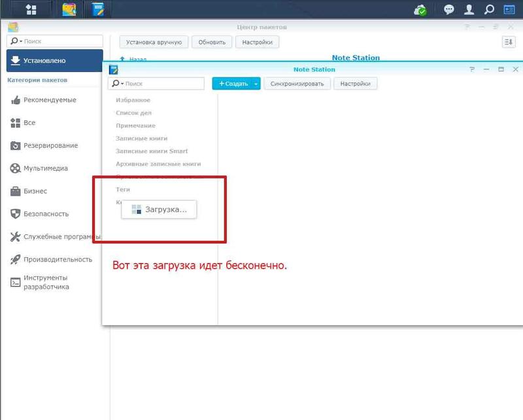Open the DSM main menu icon

pyautogui.click(x=31, y=9)
